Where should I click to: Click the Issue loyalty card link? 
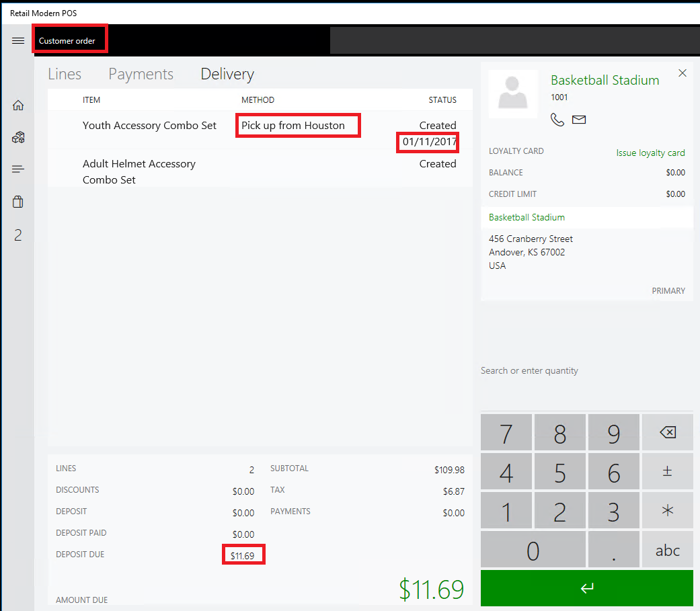coord(650,153)
